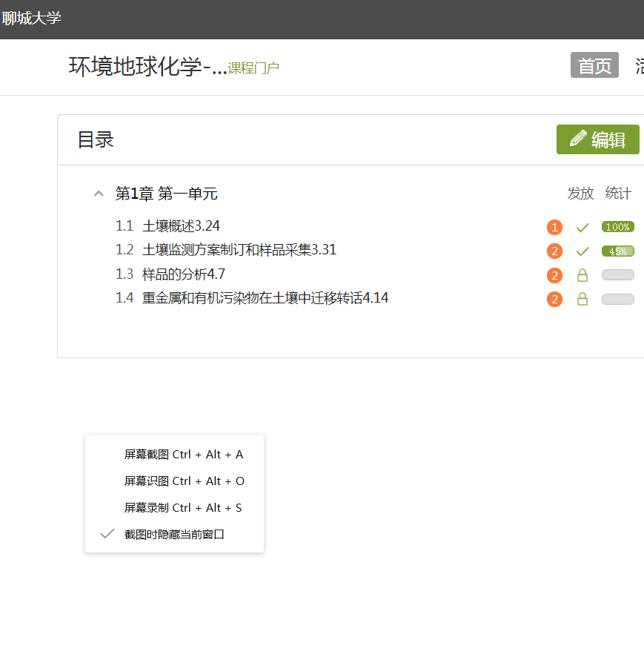Click the orange badge beside 土壤概述3.24
Viewport: 644px width, 666px height.
pyautogui.click(x=554, y=228)
